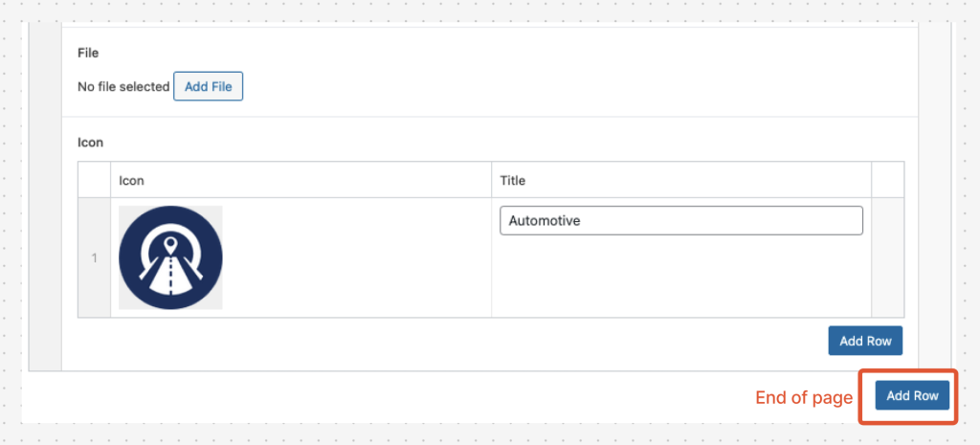
Task: Click the No file selected text
Action: [x=123, y=87]
